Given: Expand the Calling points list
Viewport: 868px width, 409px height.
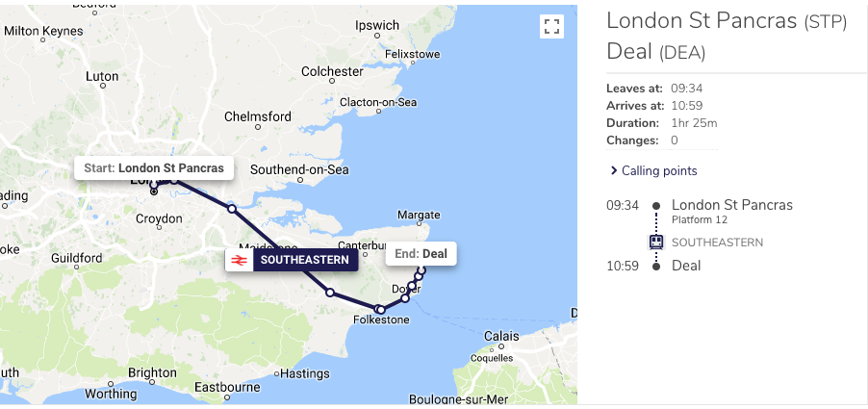Looking at the screenshot, I should point(653,170).
